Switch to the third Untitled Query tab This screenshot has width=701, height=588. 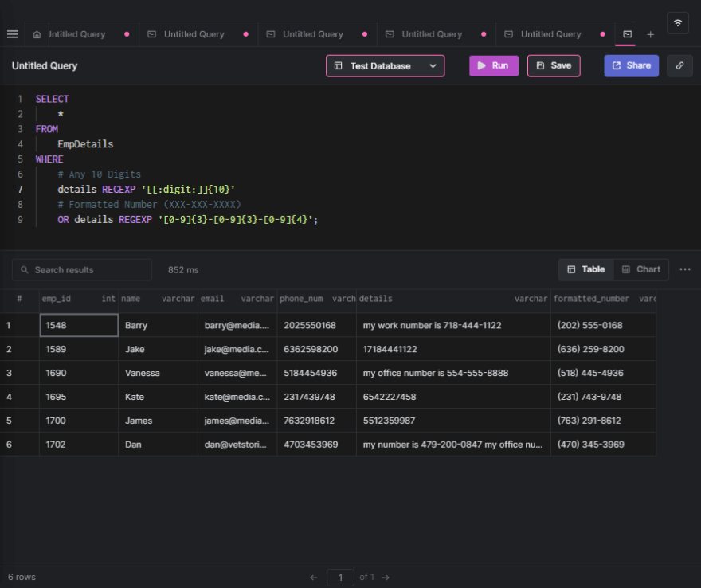click(x=317, y=34)
